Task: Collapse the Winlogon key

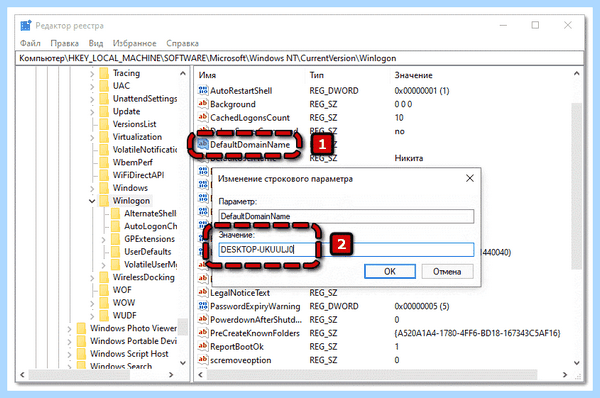Action: [x=92, y=201]
